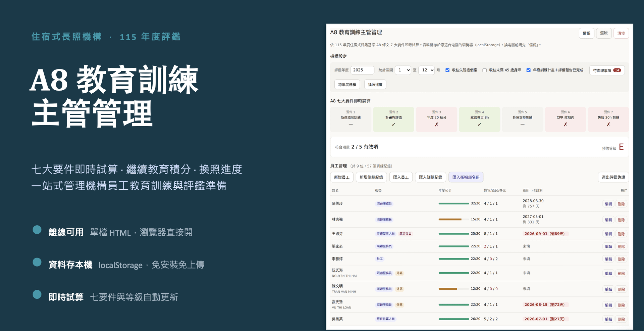Delete employee 陳文明 via 刪除
This screenshot has height=331, width=644.
[x=621, y=289]
